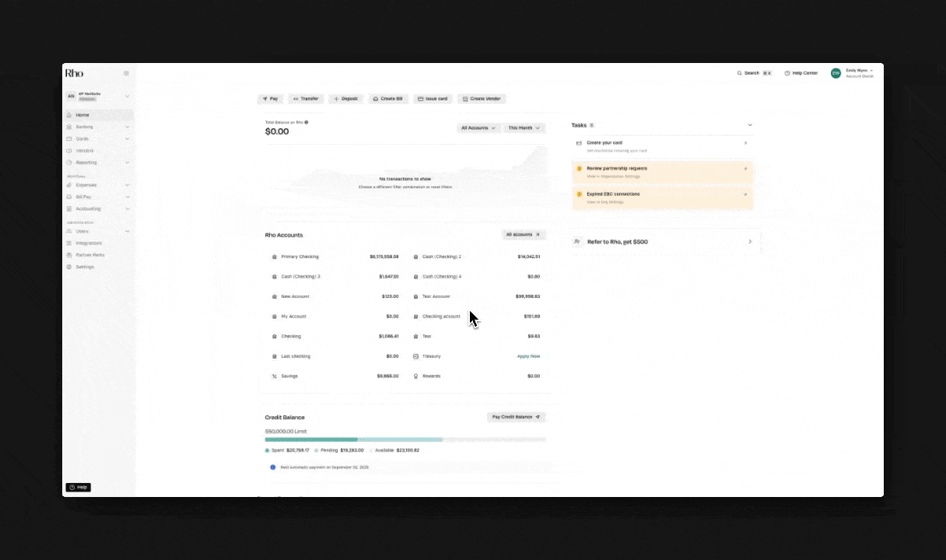
Task: Click the credit balance progress bar
Action: [x=405, y=439]
